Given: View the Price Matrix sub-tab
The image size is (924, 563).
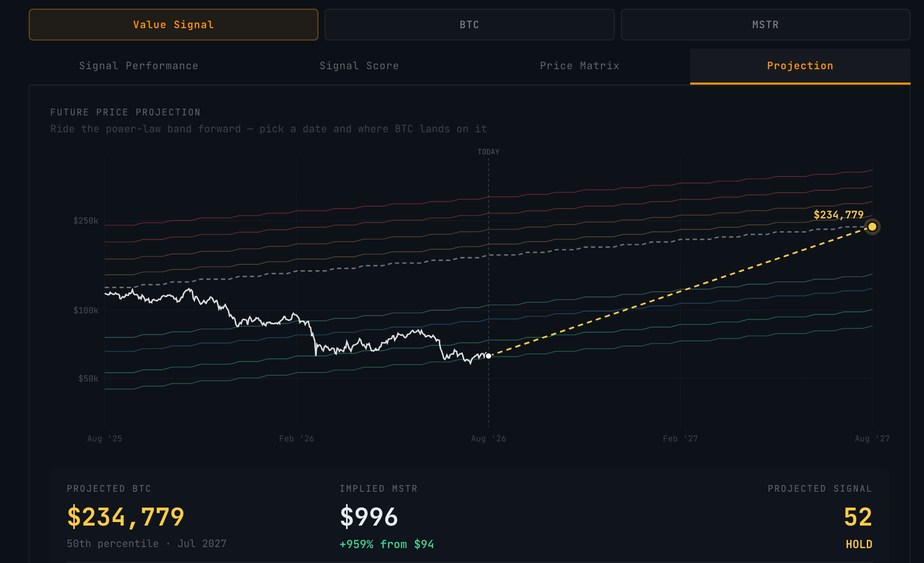Looking at the screenshot, I should pos(579,66).
